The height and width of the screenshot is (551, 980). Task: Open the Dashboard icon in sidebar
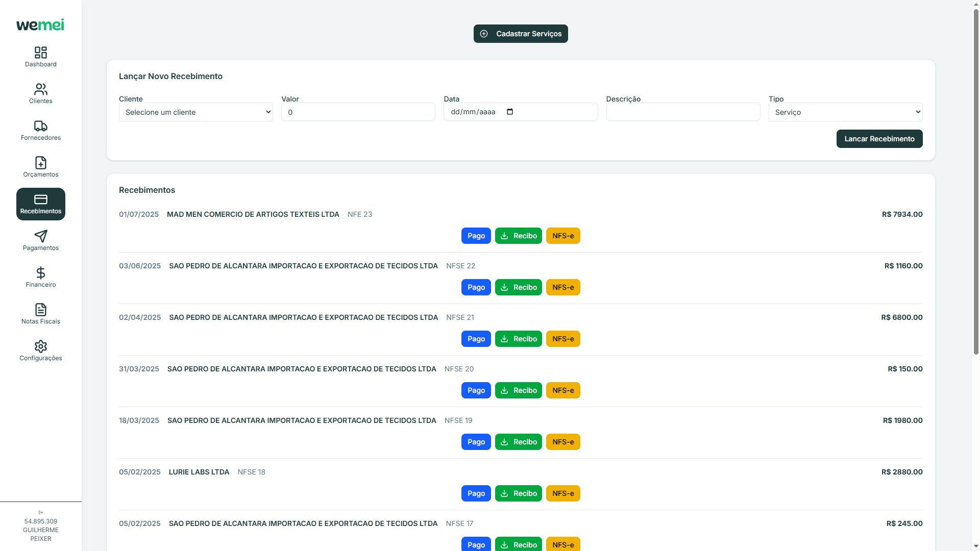[41, 53]
